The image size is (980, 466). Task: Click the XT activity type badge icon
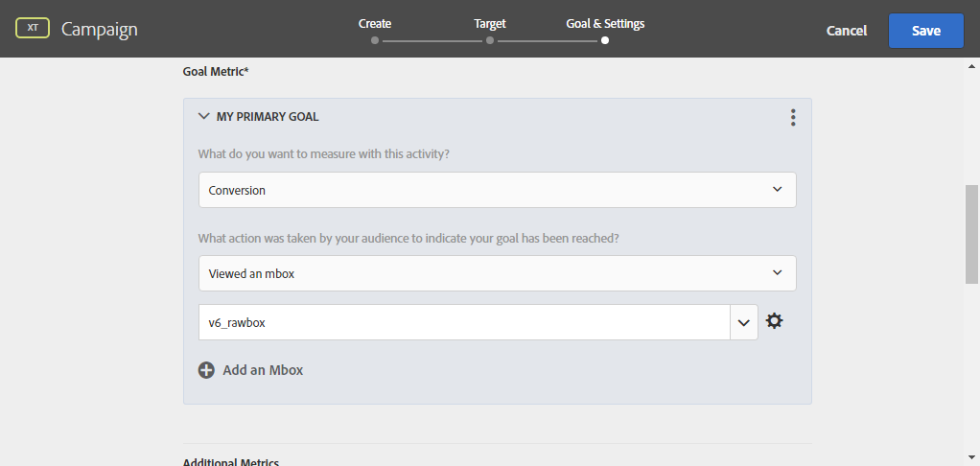point(33,28)
